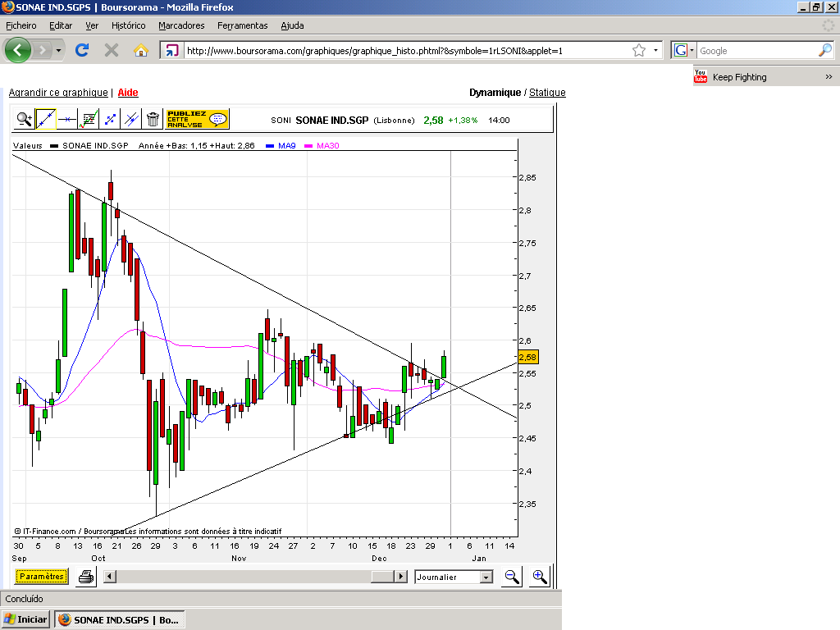The image size is (840, 630).
Task: Open the Histórico menu
Action: tap(129, 25)
